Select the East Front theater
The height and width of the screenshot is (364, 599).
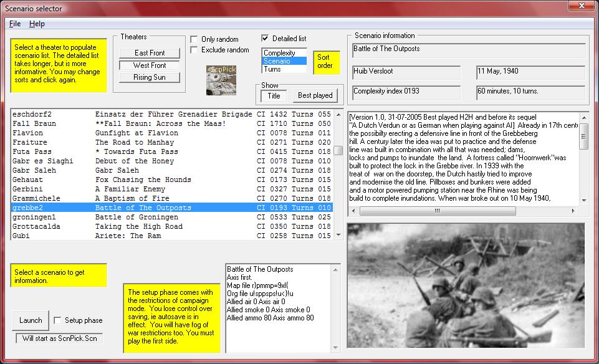(x=150, y=53)
